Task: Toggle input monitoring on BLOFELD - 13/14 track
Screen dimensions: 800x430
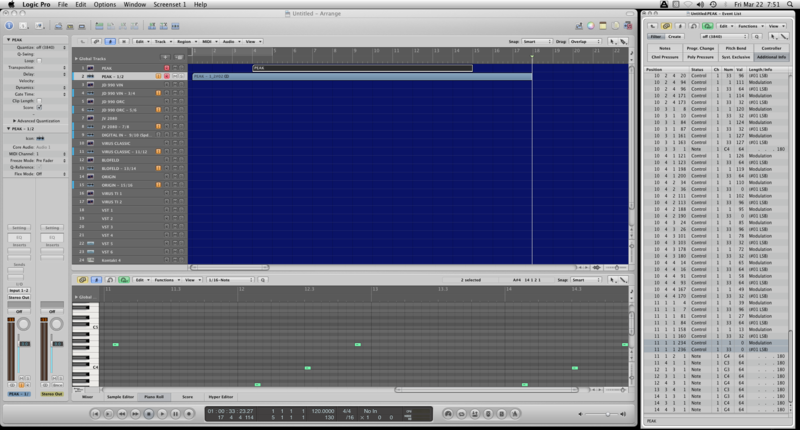Action: click(x=158, y=168)
